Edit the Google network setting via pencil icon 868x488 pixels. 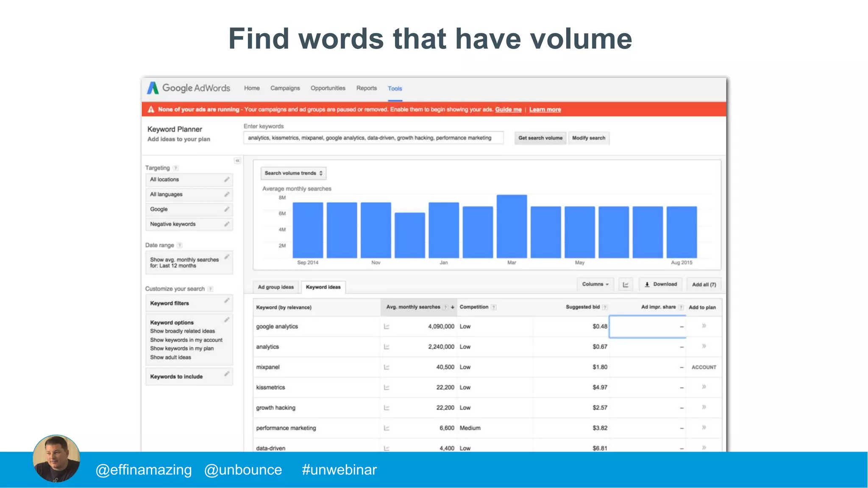[227, 209]
